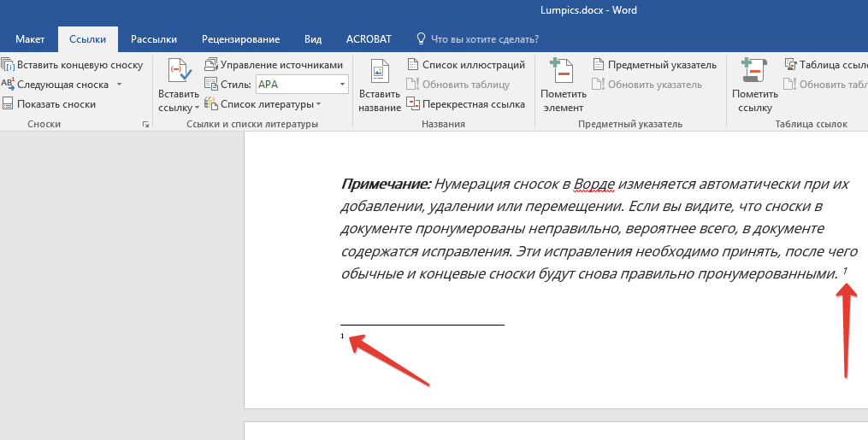The image size is (868, 440).
Task: Click the Следующая сноска button
Action: click(x=62, y=85)
